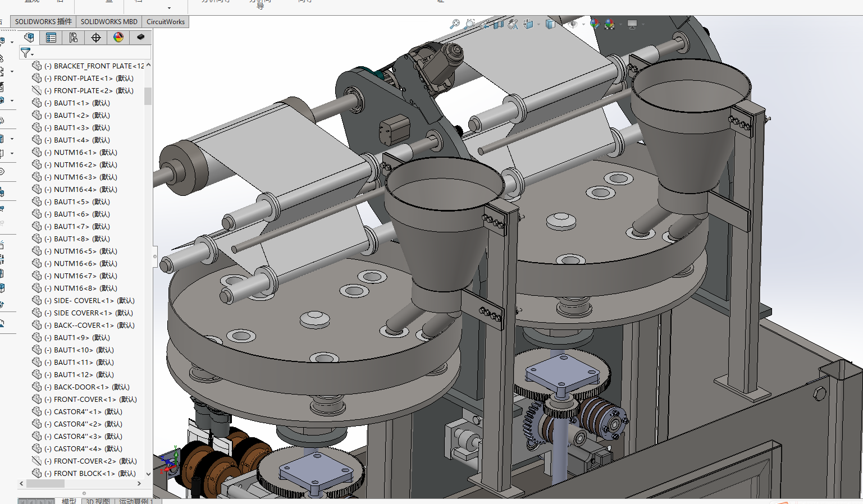Click the feature tree vertical scrollbar thumb

click(148, 96)
